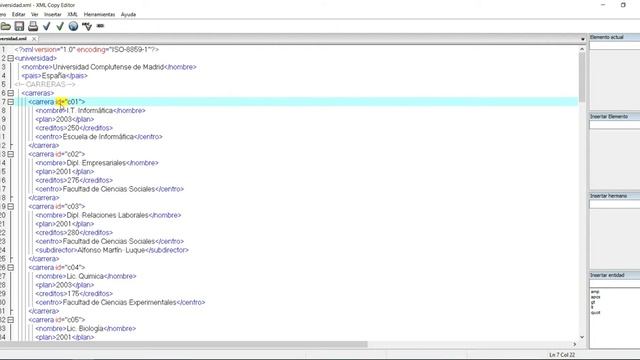Collapse the carrera c01 fold marker
Screen dimensions: 640x360
(x=11, y=102)
